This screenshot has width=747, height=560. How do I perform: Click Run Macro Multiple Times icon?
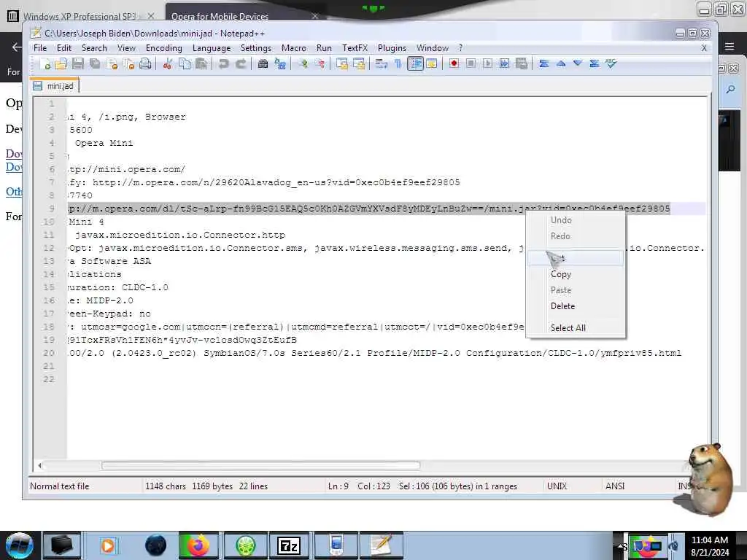[x=505, y=64]
